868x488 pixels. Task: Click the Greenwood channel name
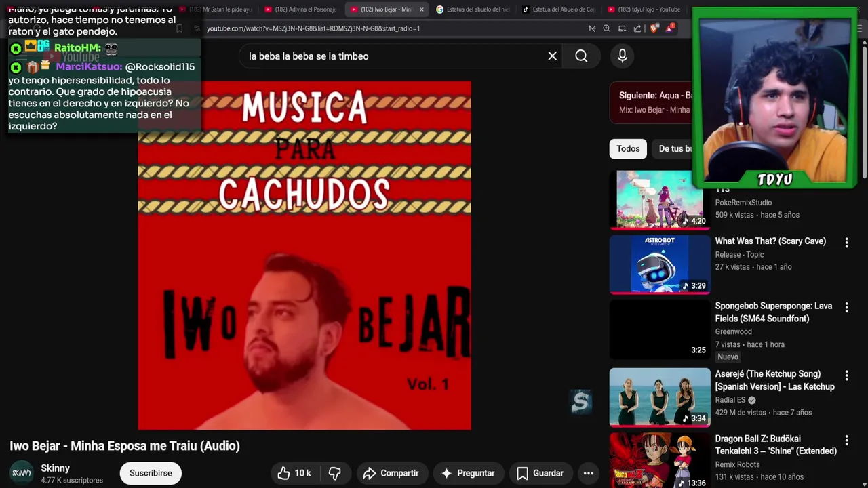click(733, 332)
